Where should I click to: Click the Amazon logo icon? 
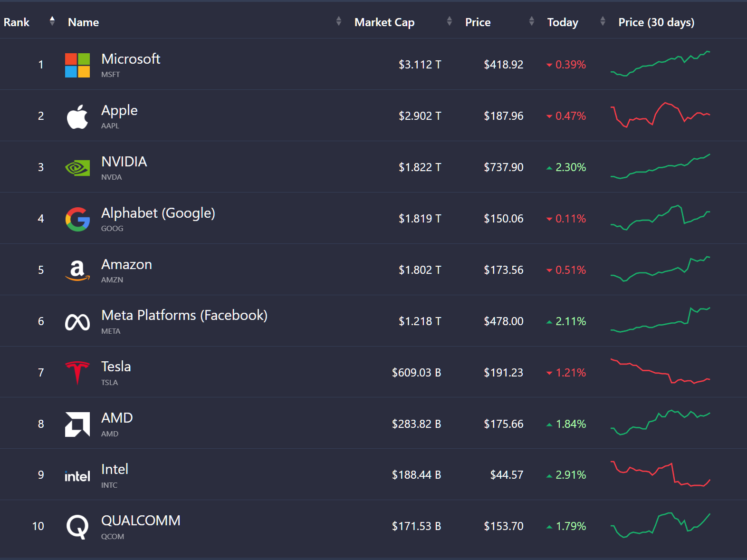tap(77, 270)
